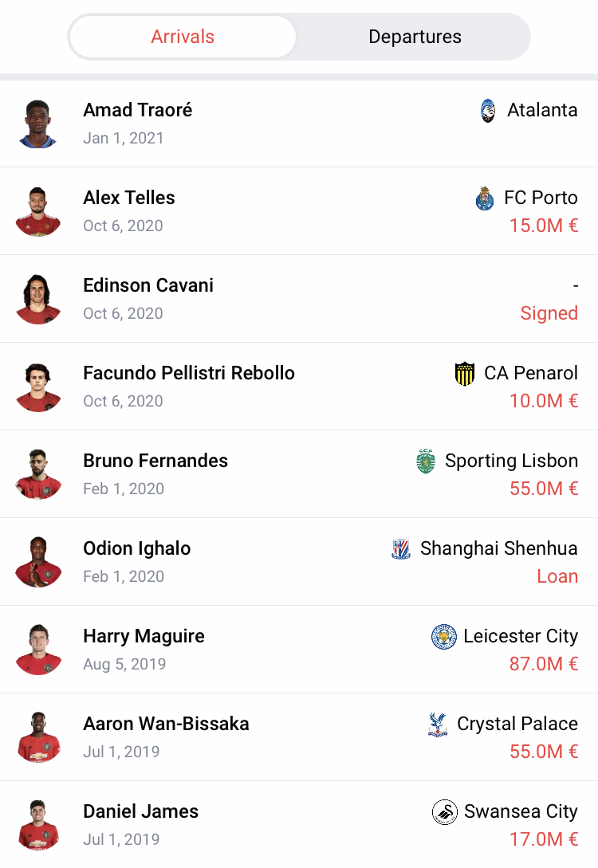Click Daniel James' player photo

click(38, 825)
